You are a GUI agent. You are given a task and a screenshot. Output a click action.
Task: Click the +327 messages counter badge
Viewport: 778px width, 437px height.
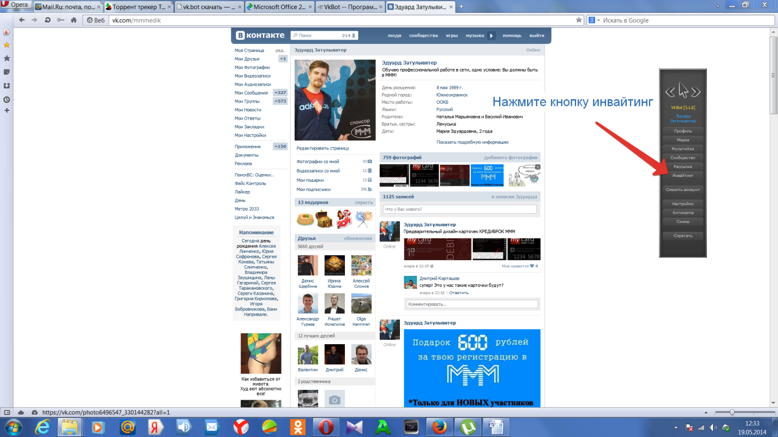point(280,93)
